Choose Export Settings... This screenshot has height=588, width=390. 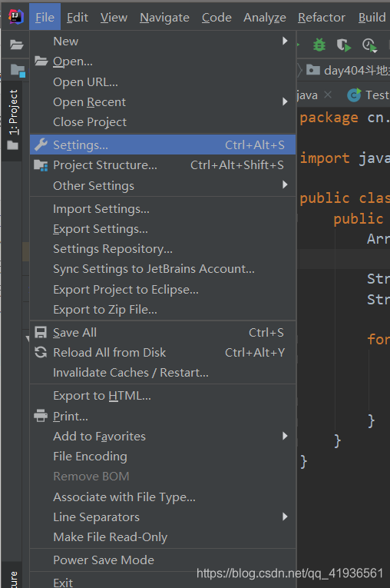[x=163, y=229]
